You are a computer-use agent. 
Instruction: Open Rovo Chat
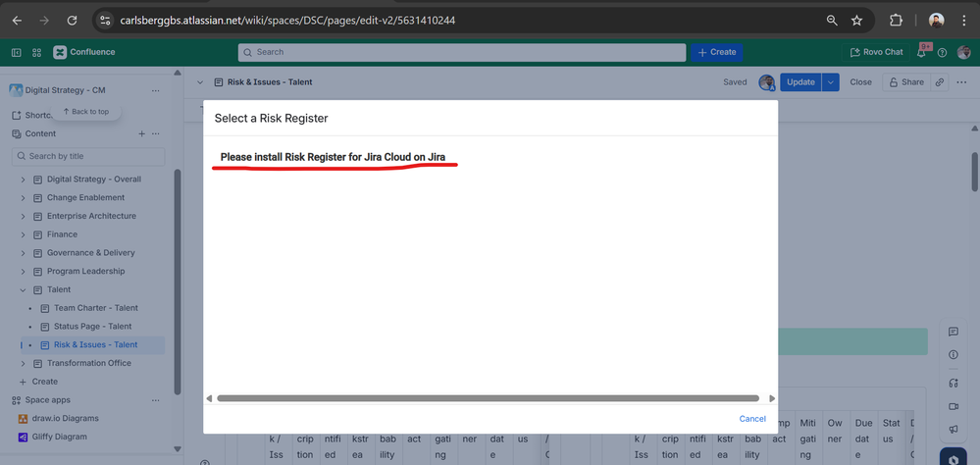pyautogui.click(x=876, y=53)
